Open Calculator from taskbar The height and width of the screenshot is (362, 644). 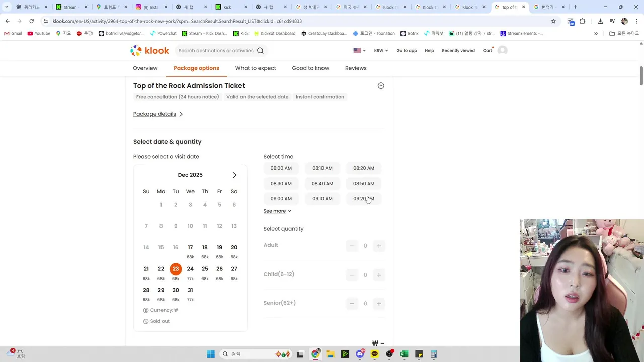(x=433, y=354)
